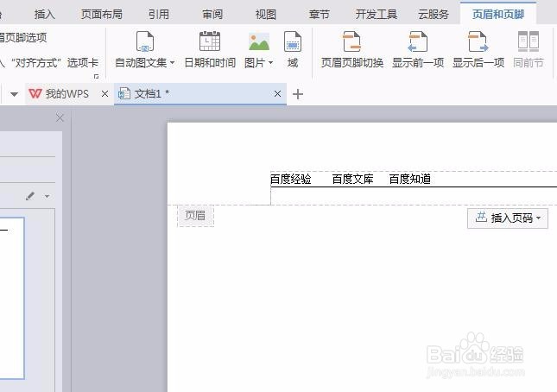Click the empty second line in header area
557x392 pixels.
[414, 196]
